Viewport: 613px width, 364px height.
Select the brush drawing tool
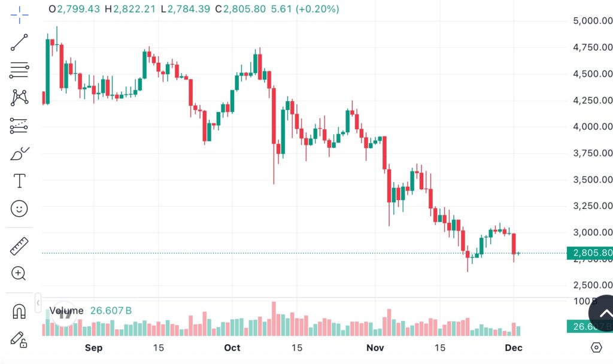tap(19, 152)
